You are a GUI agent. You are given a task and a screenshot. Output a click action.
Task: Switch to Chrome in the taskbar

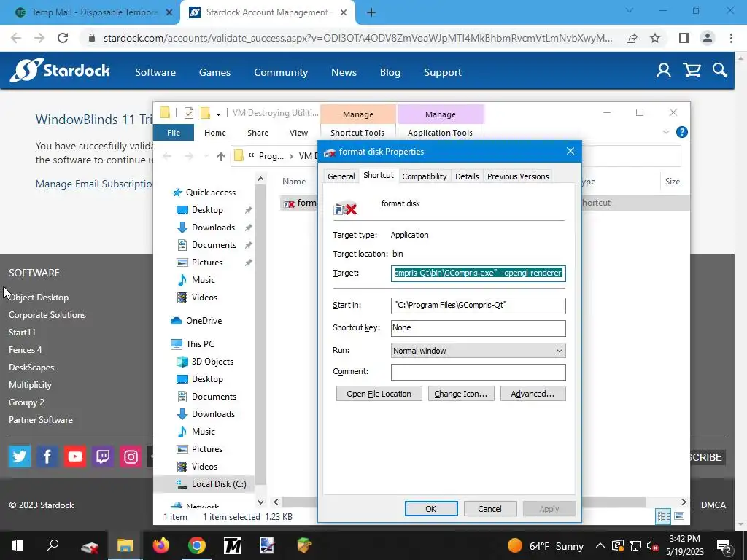[x=197, y=545]
